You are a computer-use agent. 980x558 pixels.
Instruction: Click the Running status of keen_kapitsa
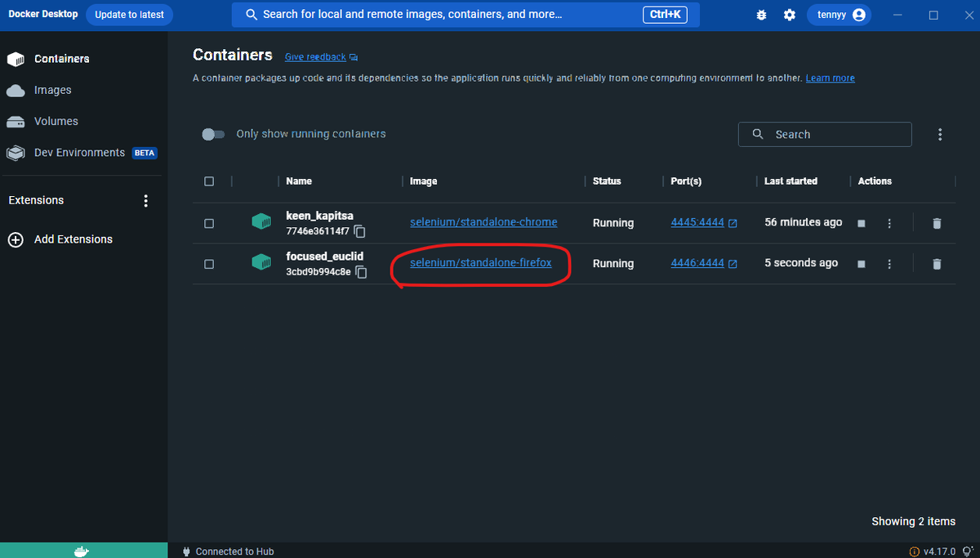613,222
